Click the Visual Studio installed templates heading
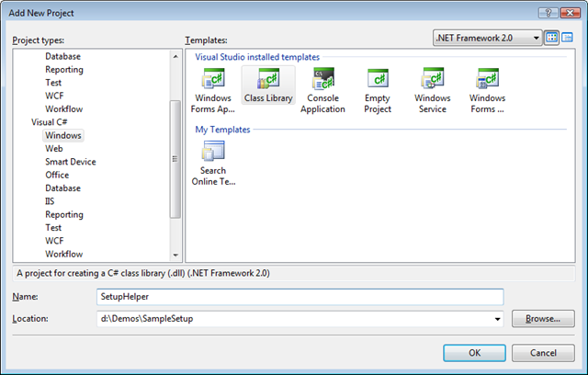Image resolution: width=588 pixels, height=375 pixels. [x=257, y=57]
